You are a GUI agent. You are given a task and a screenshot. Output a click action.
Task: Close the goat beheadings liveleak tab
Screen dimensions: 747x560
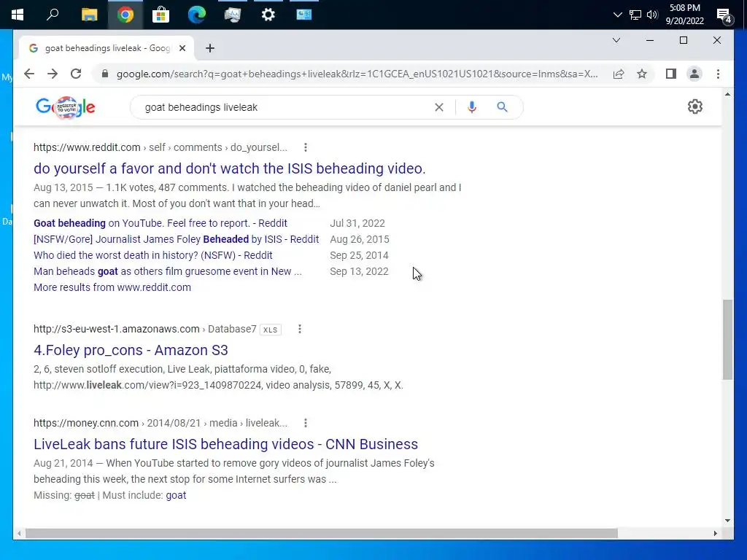coord(182,48)
